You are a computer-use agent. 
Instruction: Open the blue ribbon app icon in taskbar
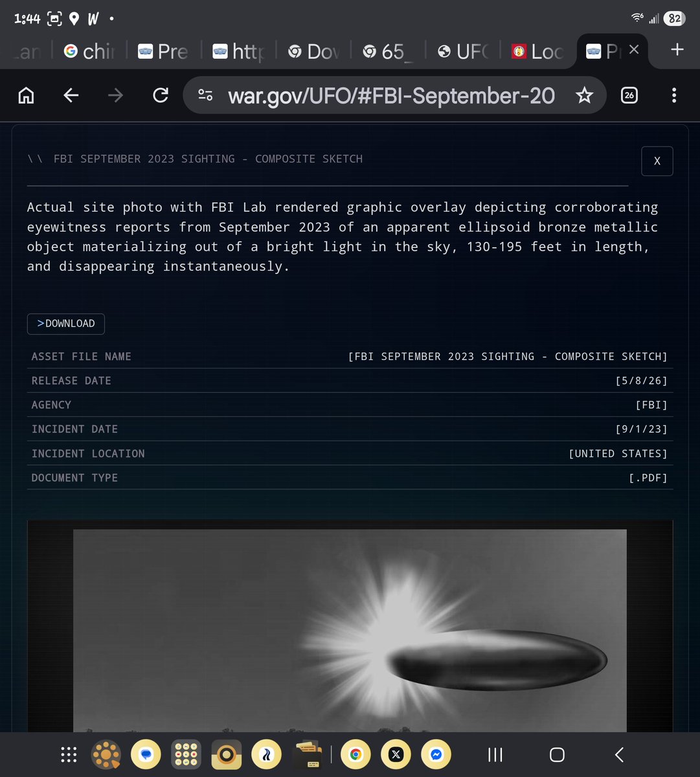[x=267, y=755]
